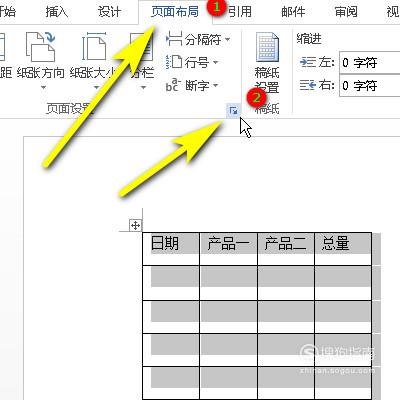Image resolution: width=400 pixels, height=400 pixels.
Task: Switch to the 设计 tab
Action: click(x=109, y=12)
